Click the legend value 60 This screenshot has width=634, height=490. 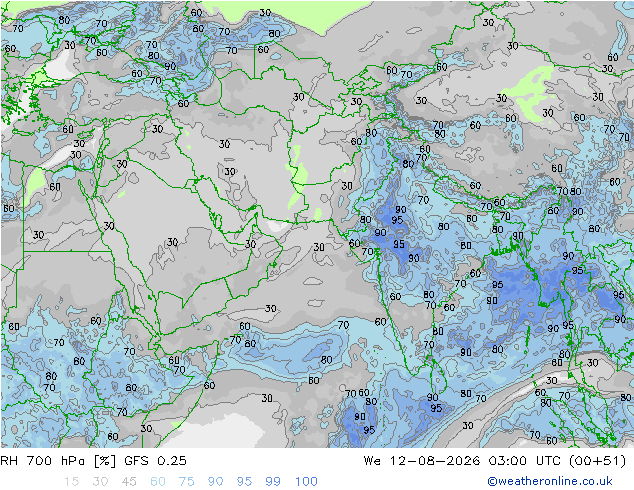[x=158, y=482]
